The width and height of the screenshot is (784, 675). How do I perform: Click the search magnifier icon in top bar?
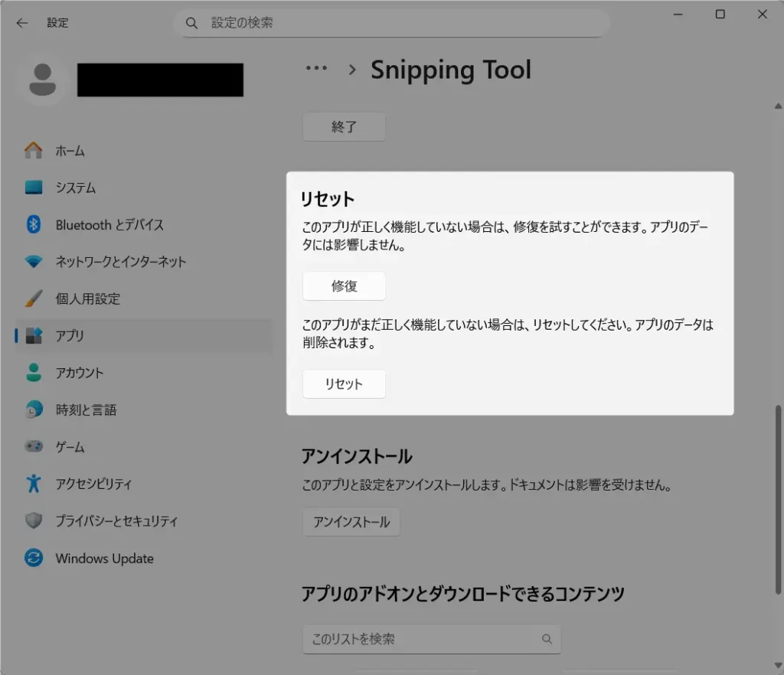[x=191, y=23]
